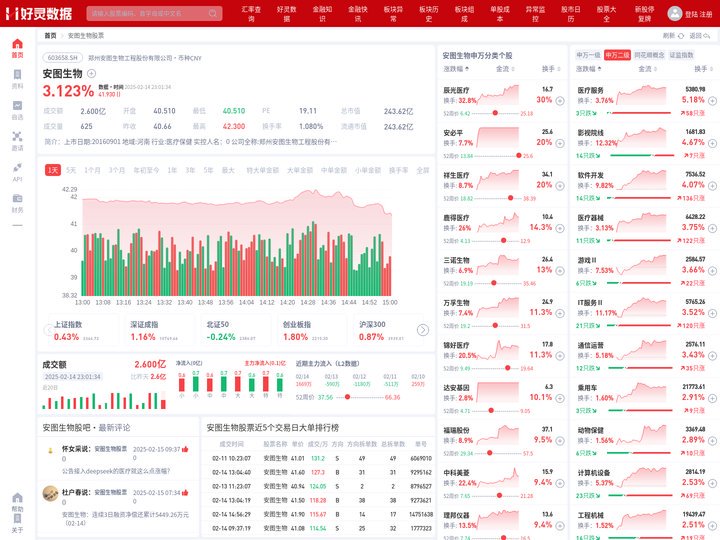
Task: Sort sector list by 换手
Action: pos(703,69)
